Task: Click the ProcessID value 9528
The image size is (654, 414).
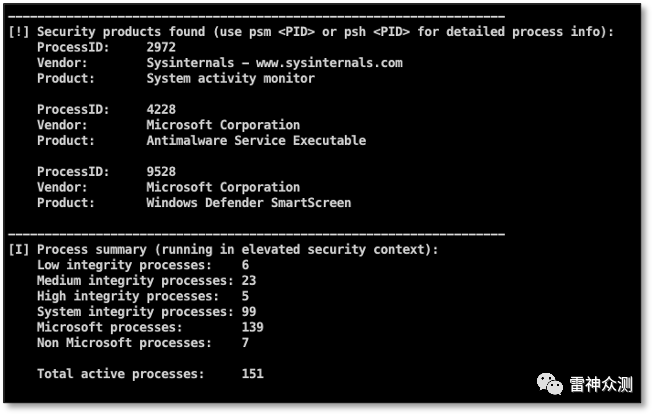Action: [x=161, y=172]
